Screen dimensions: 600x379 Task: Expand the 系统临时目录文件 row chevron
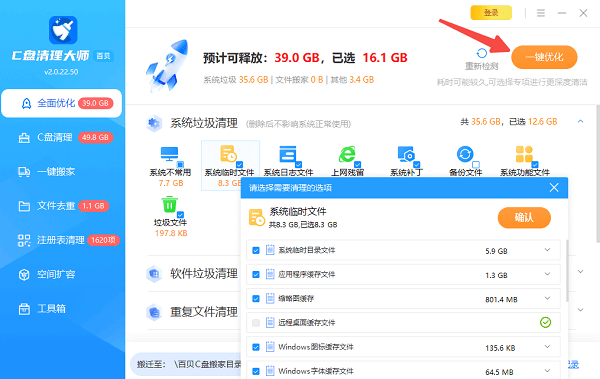click(547, 250)
